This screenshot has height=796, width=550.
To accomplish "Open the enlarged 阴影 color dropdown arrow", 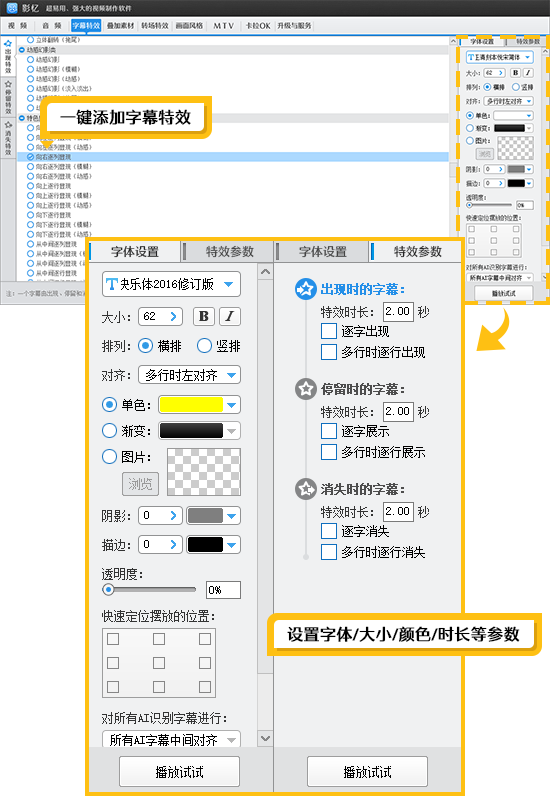I will coord(232,516).
